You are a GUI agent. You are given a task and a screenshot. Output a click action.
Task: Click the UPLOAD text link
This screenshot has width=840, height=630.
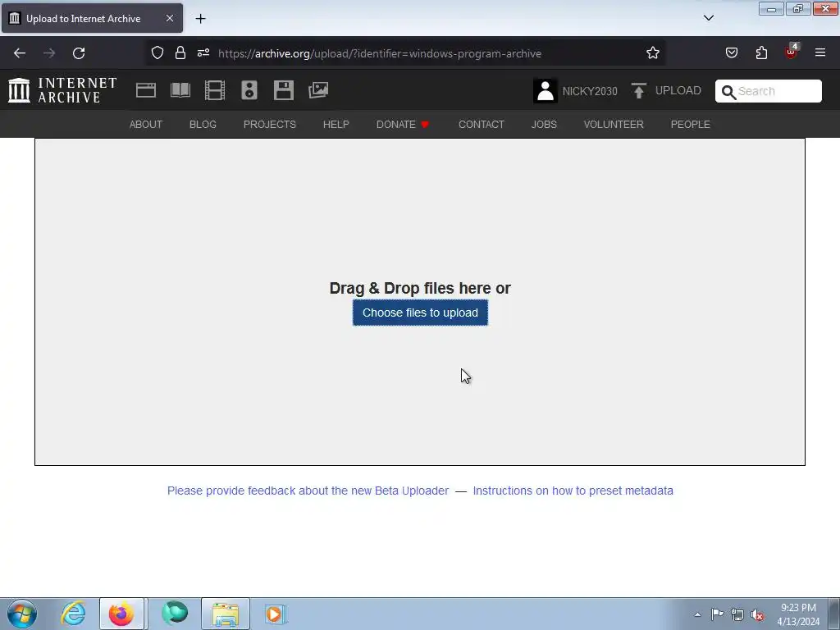[x=678, y=90]
